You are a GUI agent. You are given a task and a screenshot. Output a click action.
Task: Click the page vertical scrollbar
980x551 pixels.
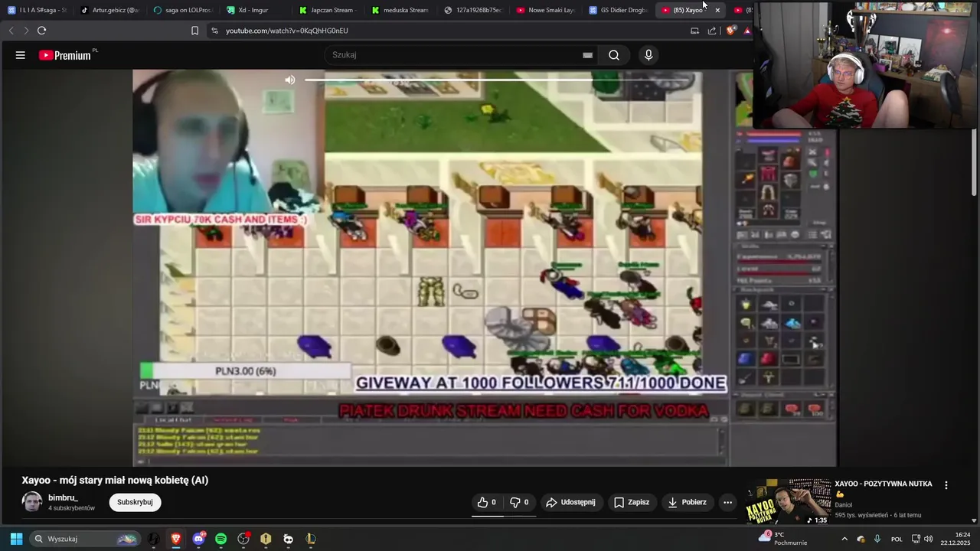coord(975,162)
